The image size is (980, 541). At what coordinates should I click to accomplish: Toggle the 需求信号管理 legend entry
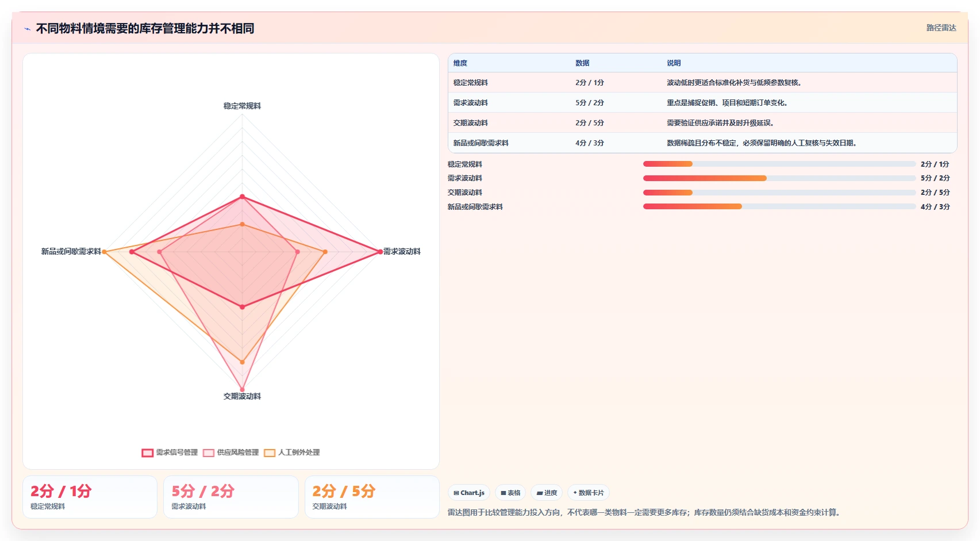click(x=170, y=452)
